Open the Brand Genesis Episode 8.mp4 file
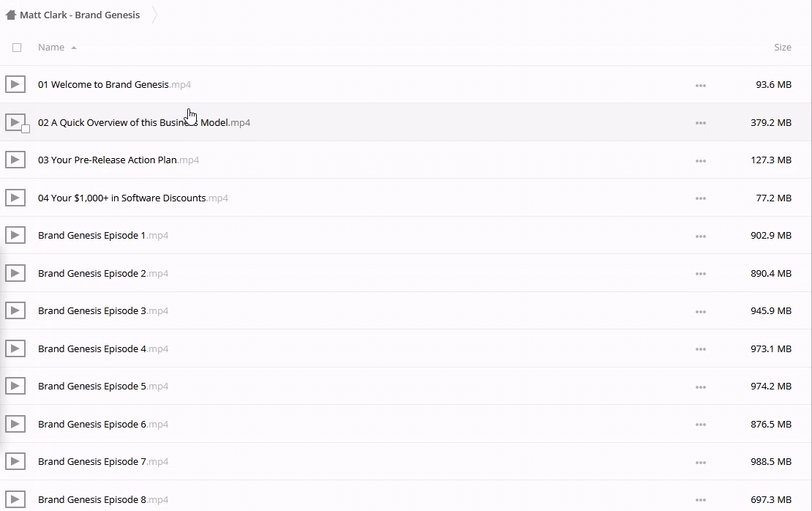Screen dimensions: 812x511 click(x=92, y=499)
